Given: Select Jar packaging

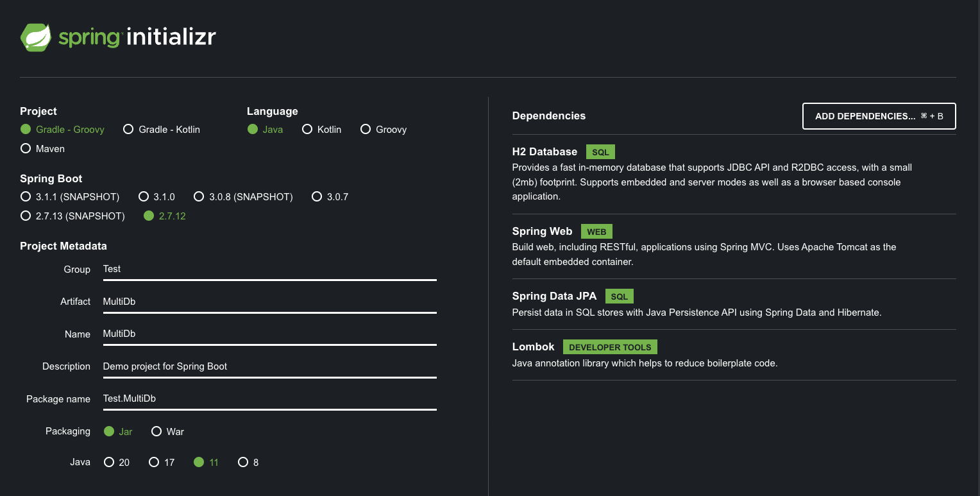Looking at the screenshot, I should pyautogui.click(x=118, y=432).
